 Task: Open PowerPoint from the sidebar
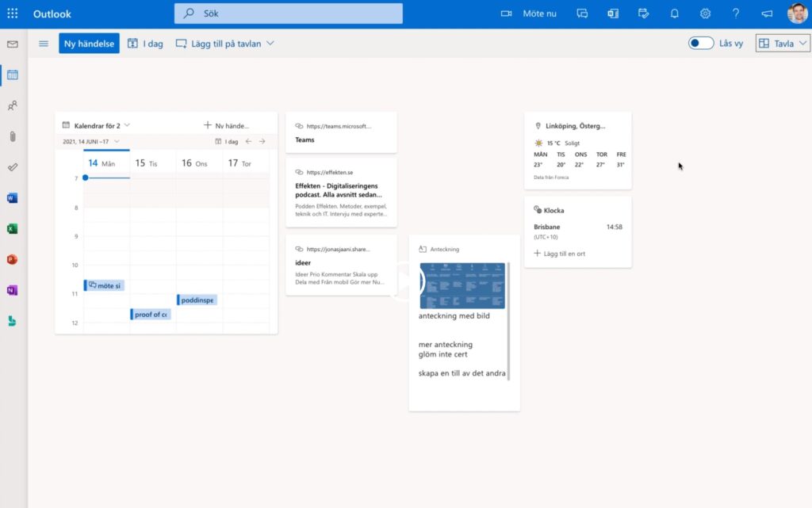click(x=13, y=259)
